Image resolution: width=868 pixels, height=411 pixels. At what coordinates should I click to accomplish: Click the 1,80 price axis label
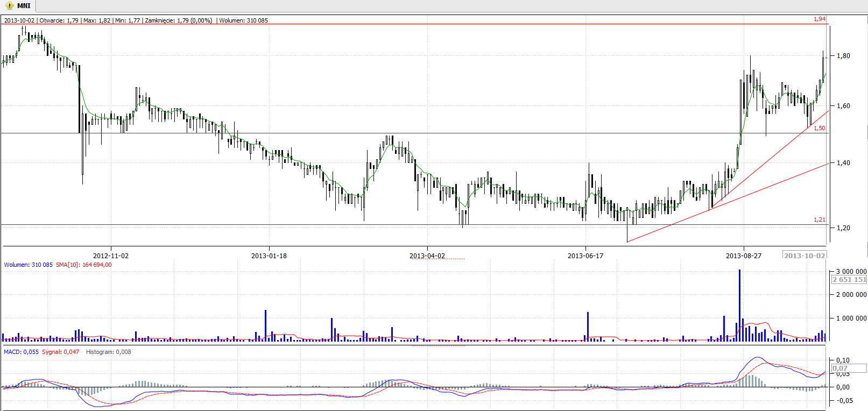(843, 55)
